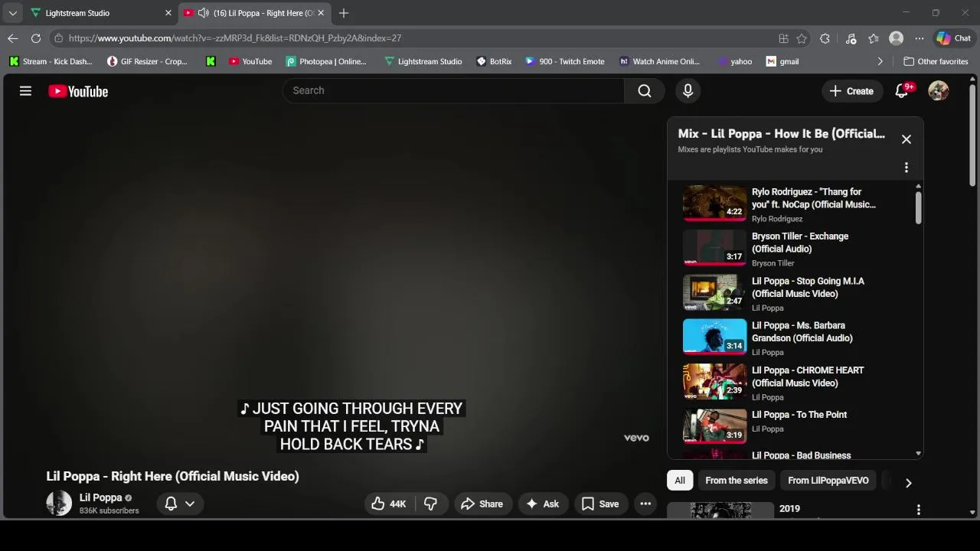Open Lil Poppa channel avatar
The image size is (980, 551).
(x=59, y=503)
